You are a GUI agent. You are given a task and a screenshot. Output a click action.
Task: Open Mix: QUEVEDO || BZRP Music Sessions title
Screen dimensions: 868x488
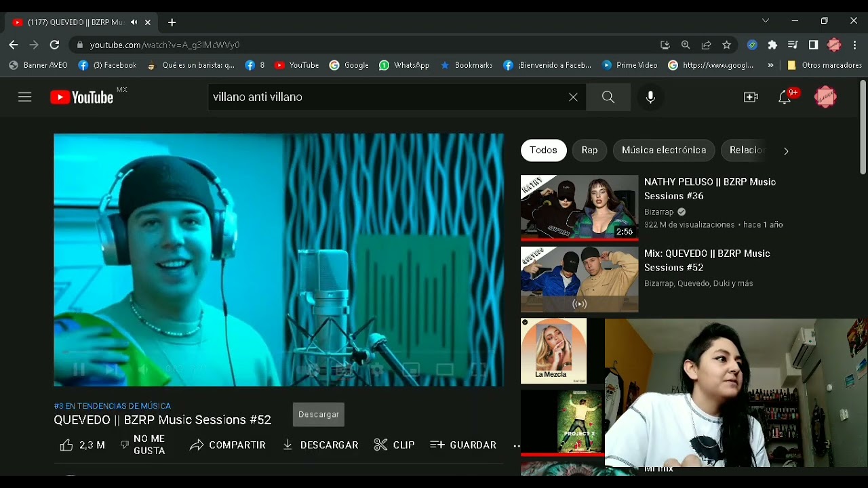[x=707, y=260]
